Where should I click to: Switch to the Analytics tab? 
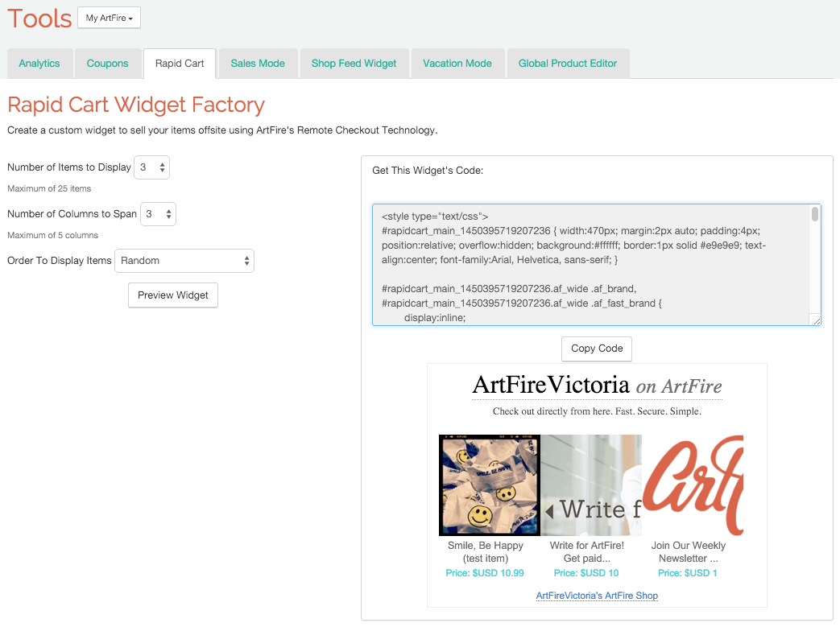click(x=39, y=63)
